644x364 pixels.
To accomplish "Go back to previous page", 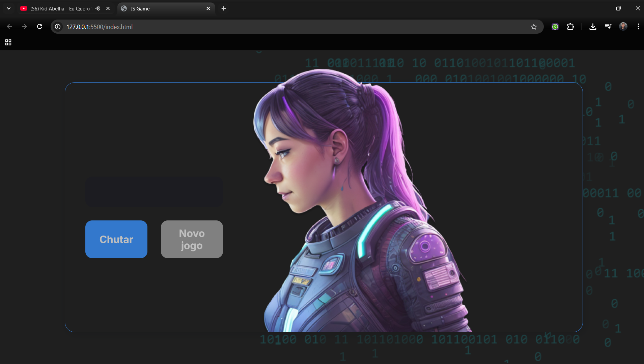I will point(9,27).
